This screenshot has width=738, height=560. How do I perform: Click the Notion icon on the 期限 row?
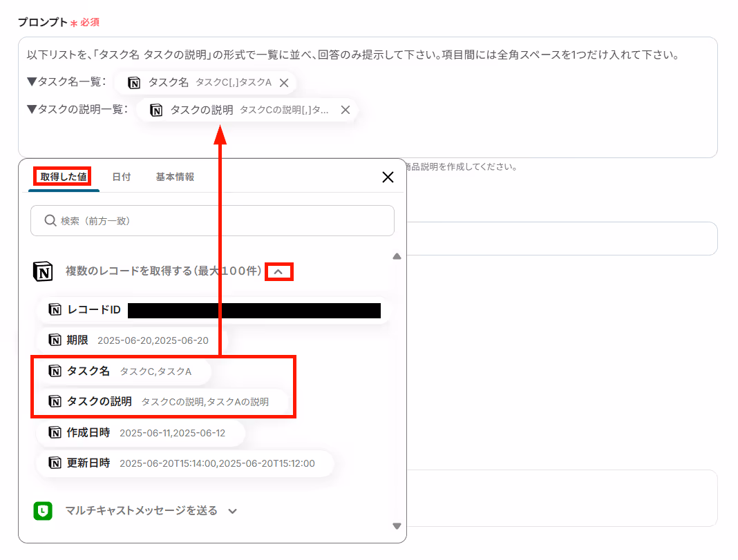point(55,340)
